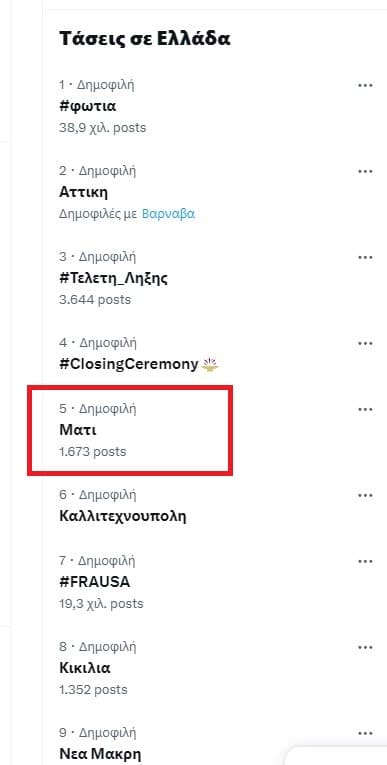Open more options for #φωτια trend
Screen dimensions: 387x765
pyautogui.click(x=365, y=85)
